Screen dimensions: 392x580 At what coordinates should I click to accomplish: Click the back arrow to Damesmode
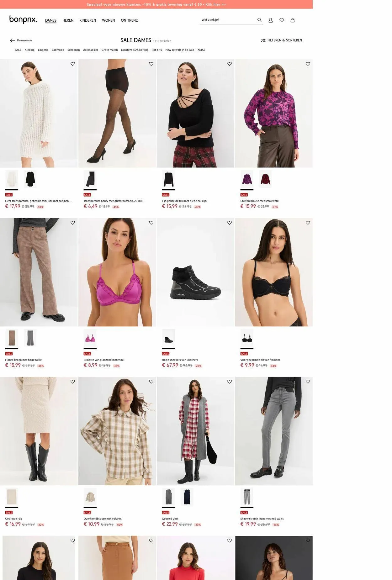pyautogui.click(x=13, y=40)
